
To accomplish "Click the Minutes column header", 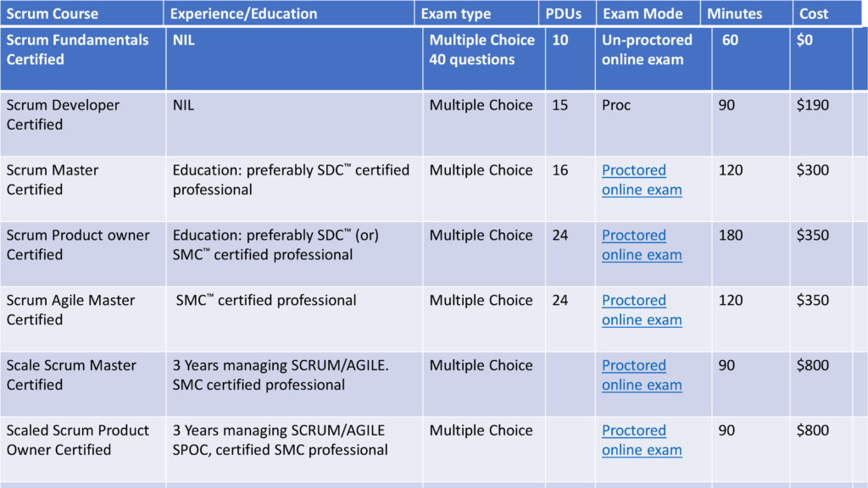I will pyautogui.click(x=746, y=14).
